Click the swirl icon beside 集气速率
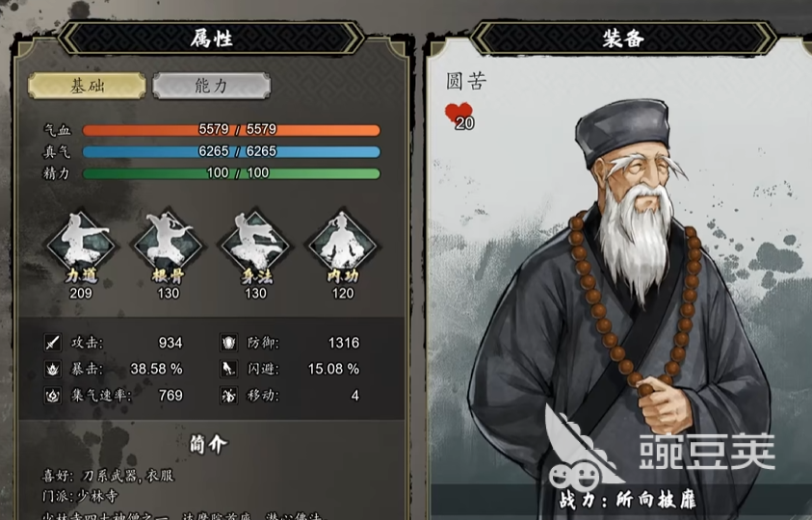Image resolution: width=812 pixels, height=520 pixels. [x=52, y=396]
